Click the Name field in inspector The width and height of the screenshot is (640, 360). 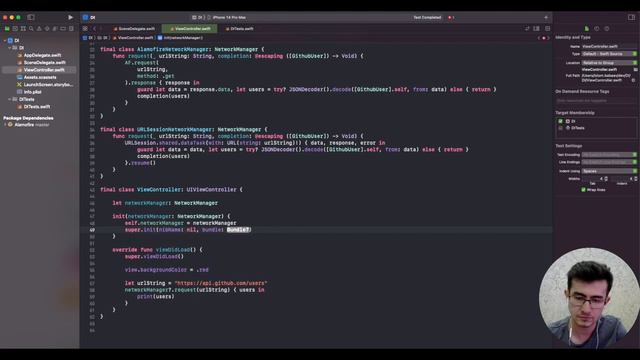pos(609,47)
